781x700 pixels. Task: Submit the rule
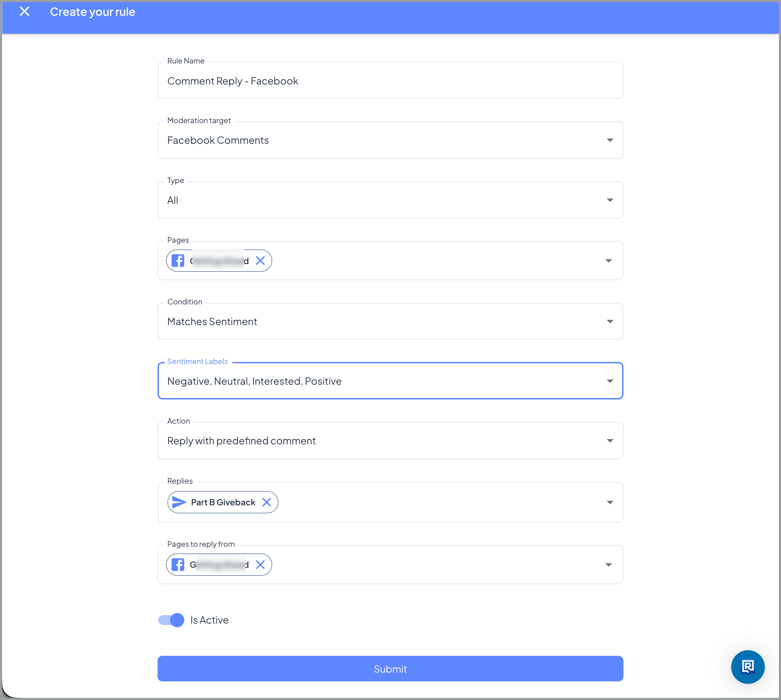pyautogui.click(x=390, y=669)
